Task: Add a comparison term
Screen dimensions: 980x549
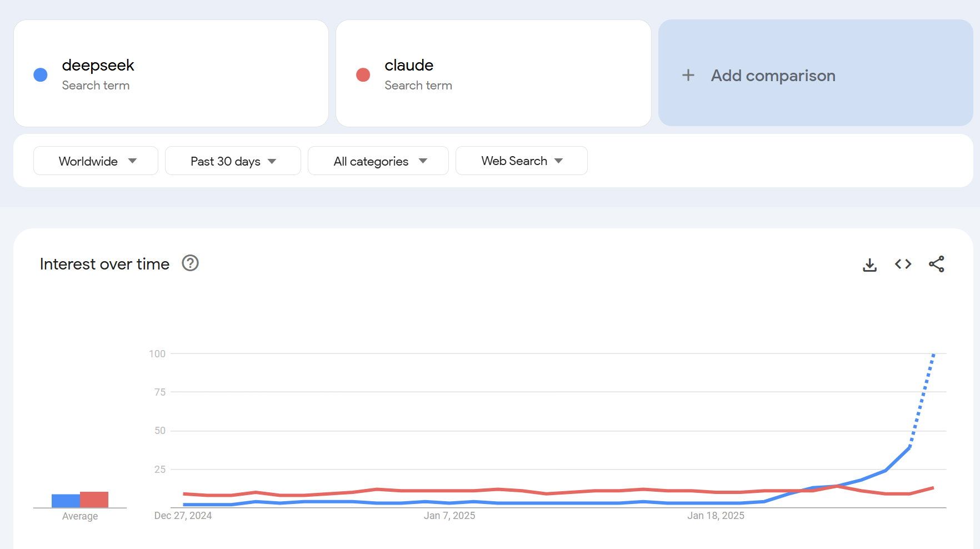Action: (816, 73)
